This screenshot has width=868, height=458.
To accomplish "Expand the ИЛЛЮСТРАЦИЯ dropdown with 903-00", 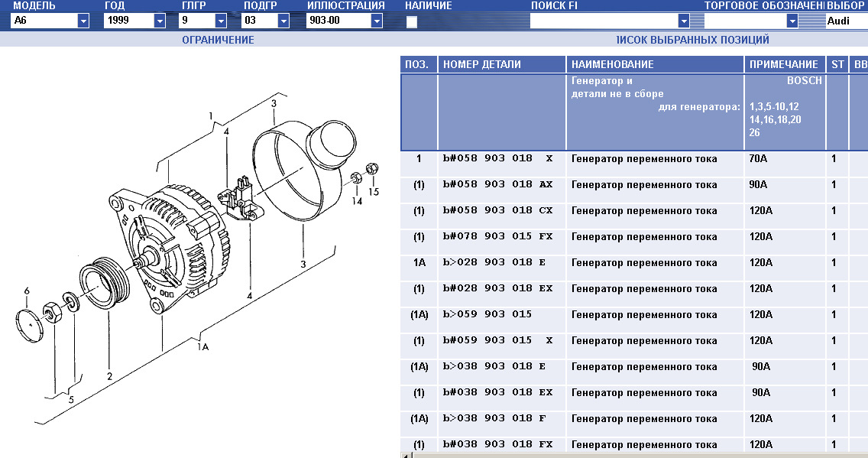I will pyautogui.click(x=376, y=21).
